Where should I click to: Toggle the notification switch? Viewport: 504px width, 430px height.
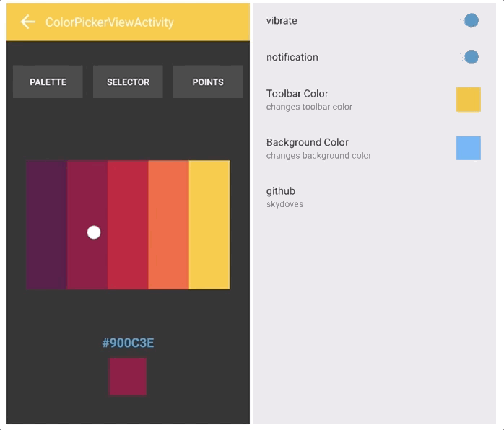coord(471,57)
